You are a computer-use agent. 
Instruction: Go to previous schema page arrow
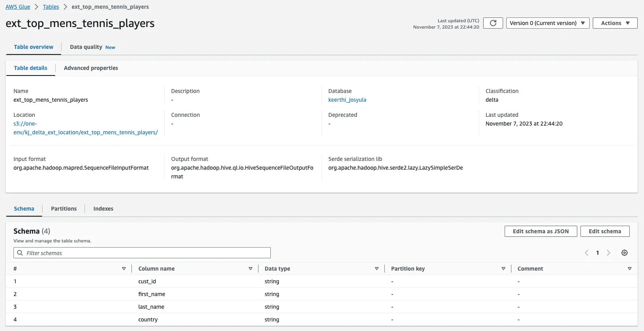click(x=586, y=253)
